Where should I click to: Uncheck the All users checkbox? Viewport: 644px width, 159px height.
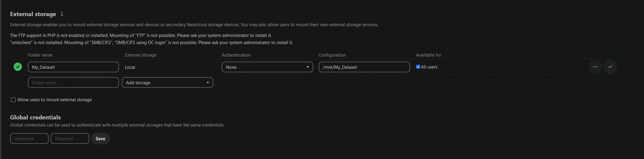[x=418, y=67]
